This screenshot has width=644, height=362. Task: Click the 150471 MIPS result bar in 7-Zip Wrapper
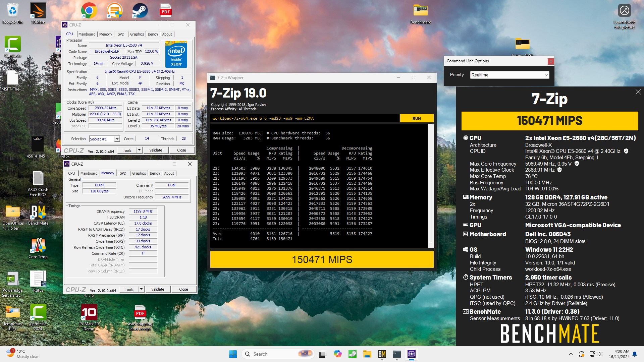click(322, 260)
